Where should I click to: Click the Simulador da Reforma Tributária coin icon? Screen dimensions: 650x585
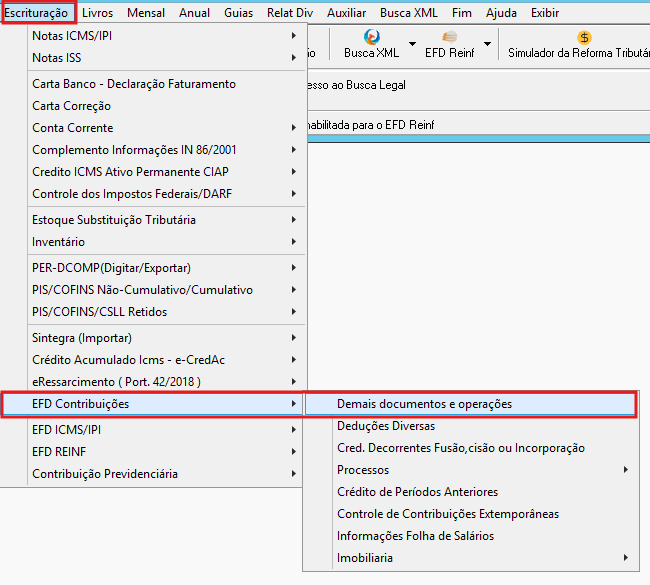click(x=584, y=38)
